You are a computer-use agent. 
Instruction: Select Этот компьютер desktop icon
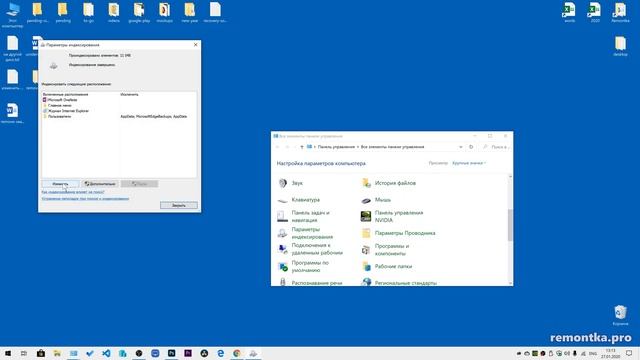click(x=12, y=15)
